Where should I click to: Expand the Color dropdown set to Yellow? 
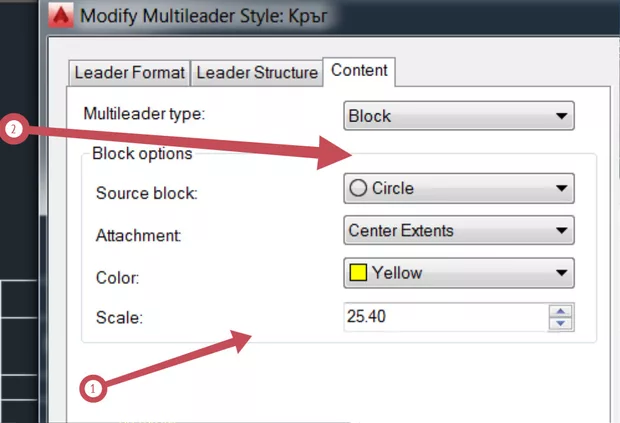coord(458,272)
